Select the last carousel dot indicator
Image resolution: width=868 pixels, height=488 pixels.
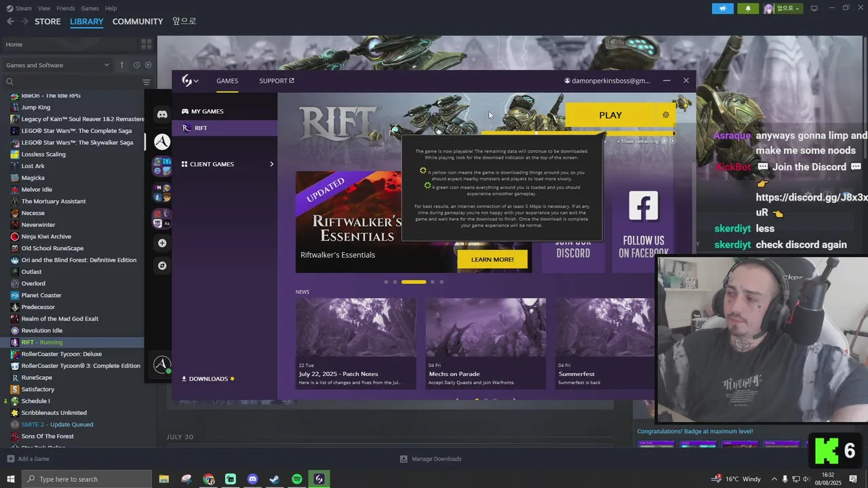[441, 282]
